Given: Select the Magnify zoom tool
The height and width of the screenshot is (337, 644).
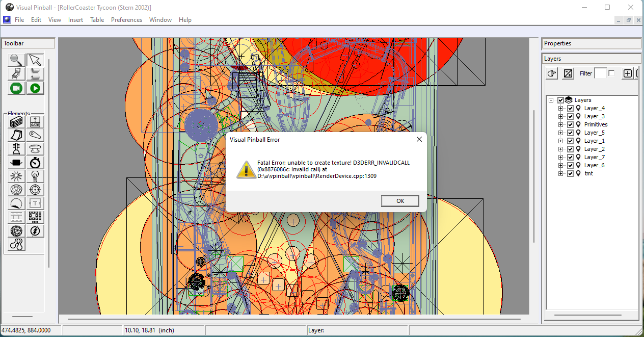Looking at the screenshot, I should [x=16, y=60].
